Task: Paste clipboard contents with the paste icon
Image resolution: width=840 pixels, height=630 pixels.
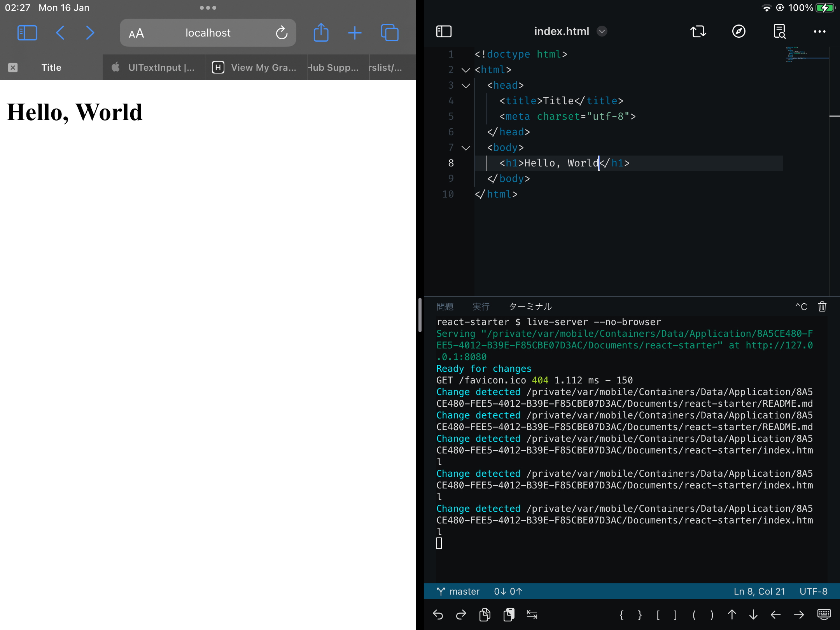Action: (508, 614)
